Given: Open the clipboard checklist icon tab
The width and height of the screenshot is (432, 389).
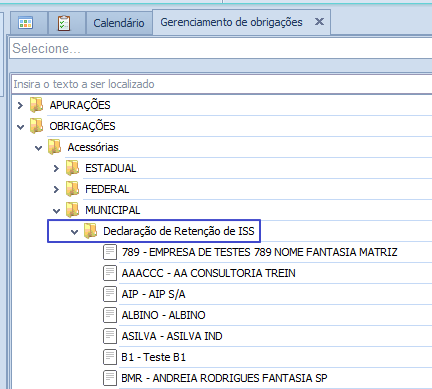Looking at the screenshot, I should 64,23.
